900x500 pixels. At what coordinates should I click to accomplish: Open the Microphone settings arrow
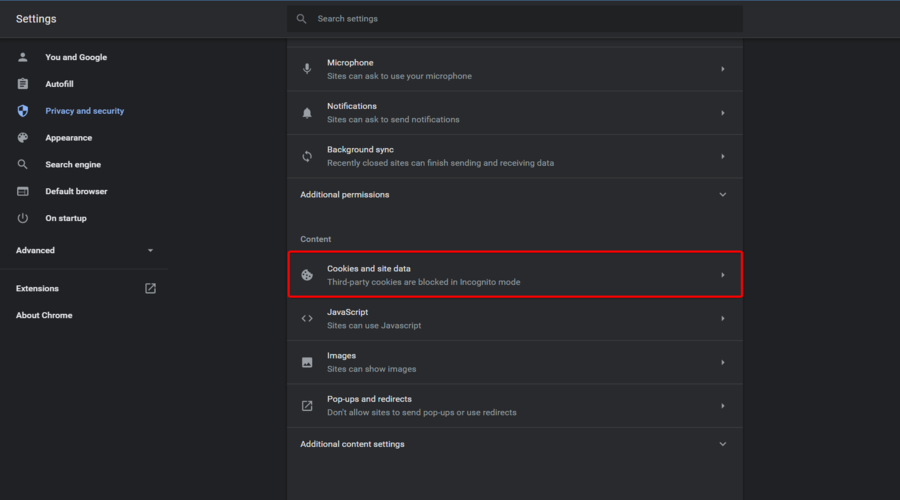tap(723, 69)
